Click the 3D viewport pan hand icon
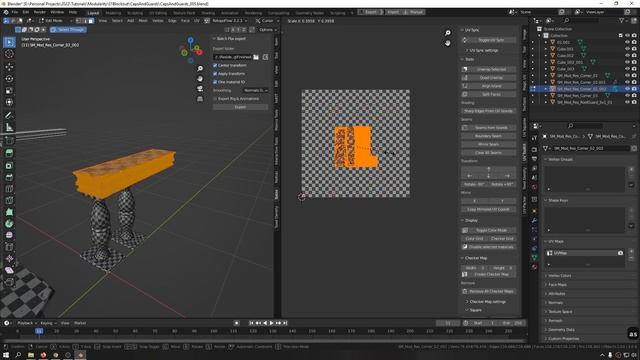The width and height of the screenshot is (640, 360). coord(200,79)
